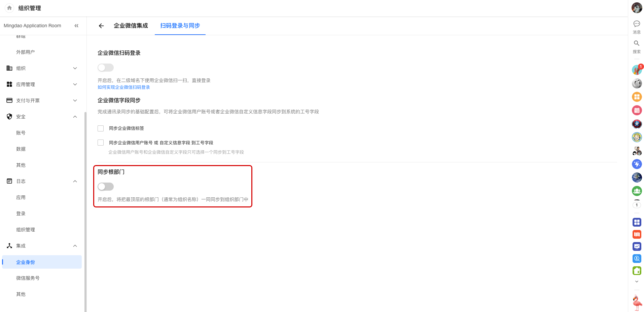This screenshot has height=312, width=644.
Task: Click the green house app icon
Action: tap(637, 271)
